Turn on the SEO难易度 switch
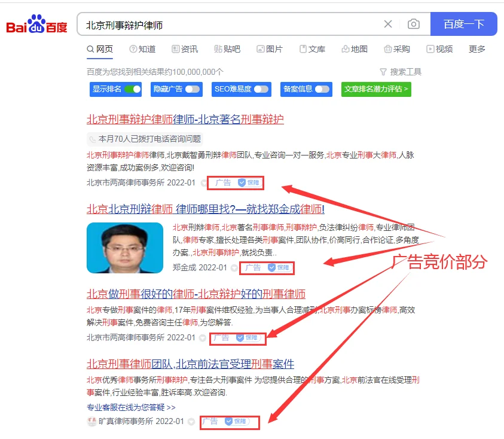The height and width of the screenshot is (439, 504). (261, 89)
